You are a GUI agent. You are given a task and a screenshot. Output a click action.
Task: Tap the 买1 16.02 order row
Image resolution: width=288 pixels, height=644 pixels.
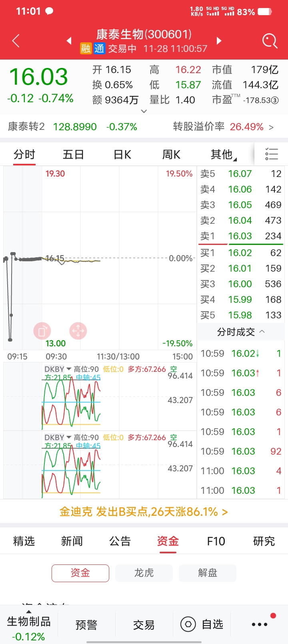241,253
